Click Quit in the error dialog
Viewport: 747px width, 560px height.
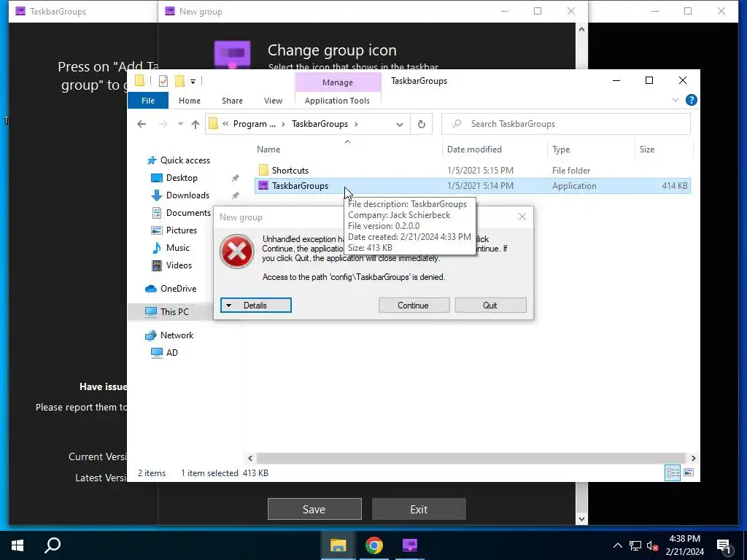point(490,306)
